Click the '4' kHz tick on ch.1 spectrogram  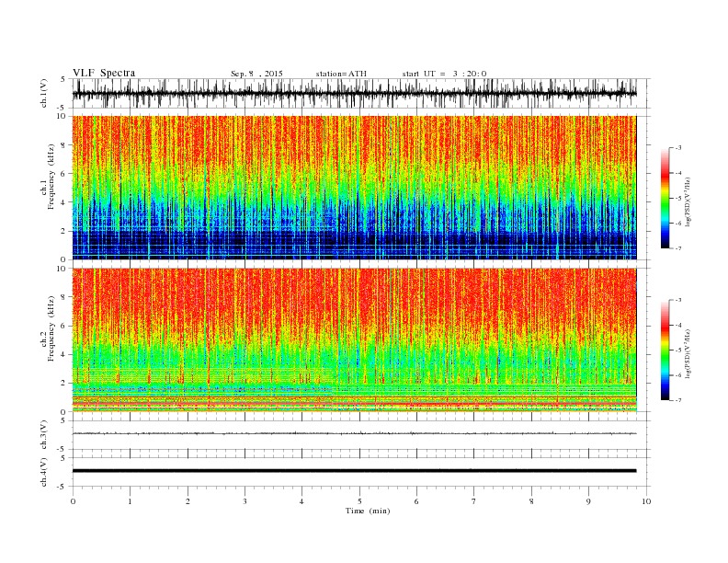point(64,202)
